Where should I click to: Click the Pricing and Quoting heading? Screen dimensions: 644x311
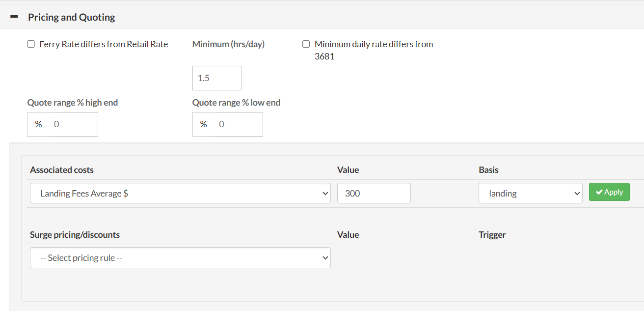coord(72,17)
